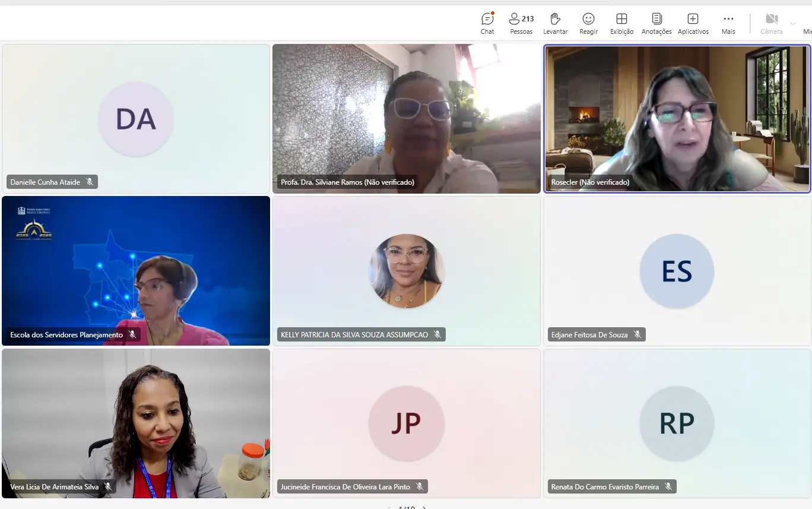This screenshot has height=509, width=812.
Task: Show the Pessoas participants list
Action: click(x=521, y=23)
